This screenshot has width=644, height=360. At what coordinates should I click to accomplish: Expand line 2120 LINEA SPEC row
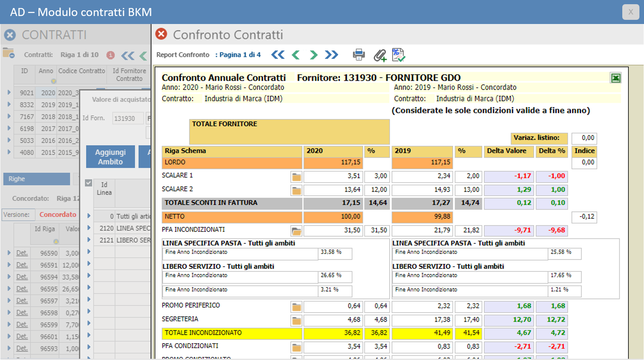point(88,228)
